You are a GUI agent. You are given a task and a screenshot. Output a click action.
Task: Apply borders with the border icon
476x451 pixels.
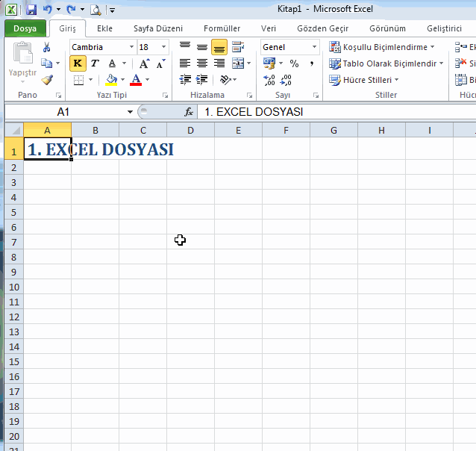(x=78, y=80)
